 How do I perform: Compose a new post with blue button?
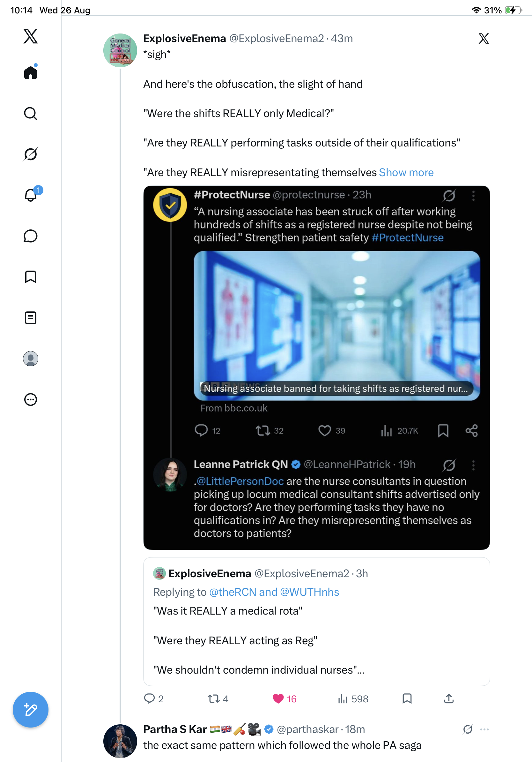[31, 710]
